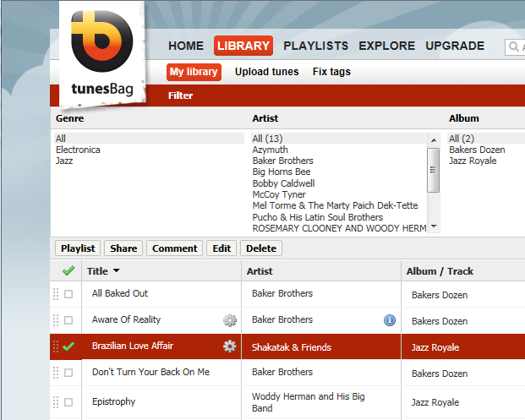Open the UPGRADE tab
This screenshot has width=525, height=420.
pos(455,46)
